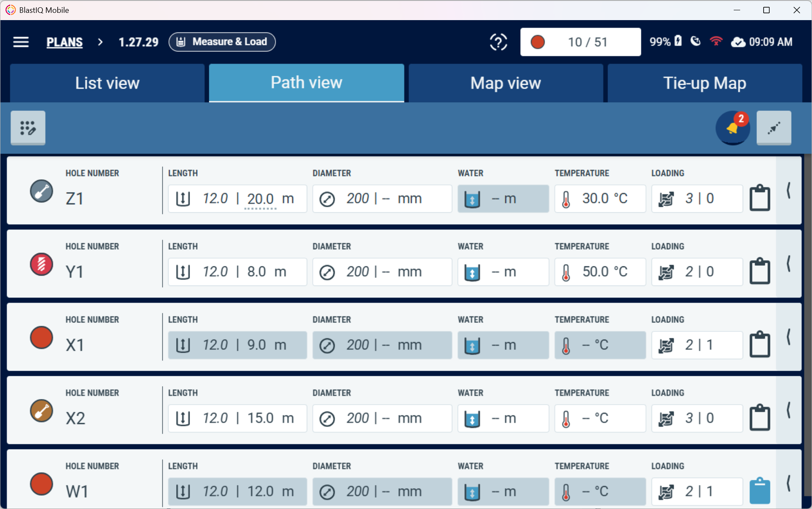
Task: Open the hamburger navigation menu
Action: pos(21,42)
